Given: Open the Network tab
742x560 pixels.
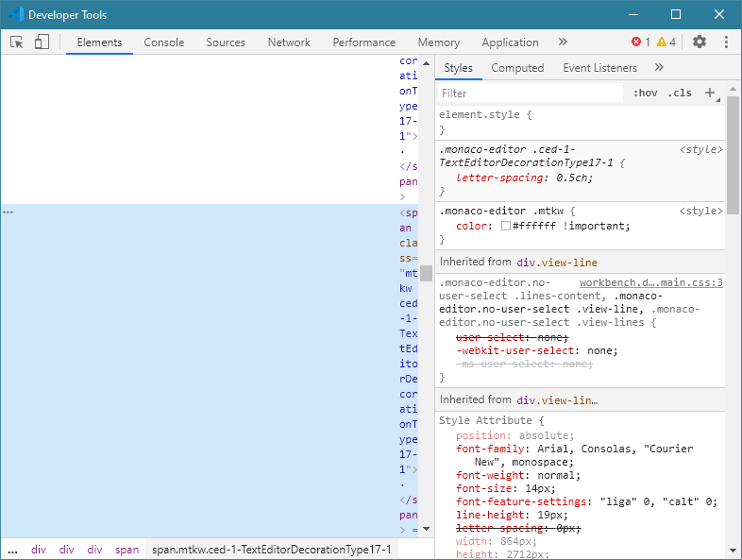Looking at the screenshot, I should 289,42.
